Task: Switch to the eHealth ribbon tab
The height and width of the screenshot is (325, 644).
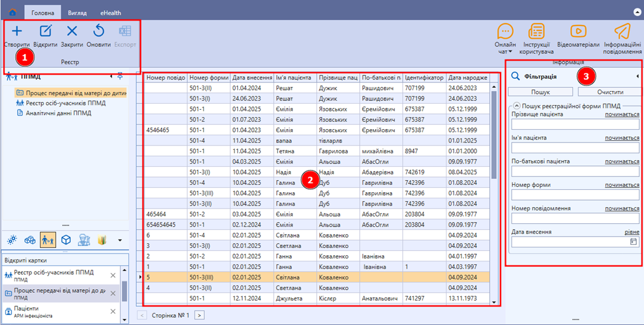Action: (110, 13)
